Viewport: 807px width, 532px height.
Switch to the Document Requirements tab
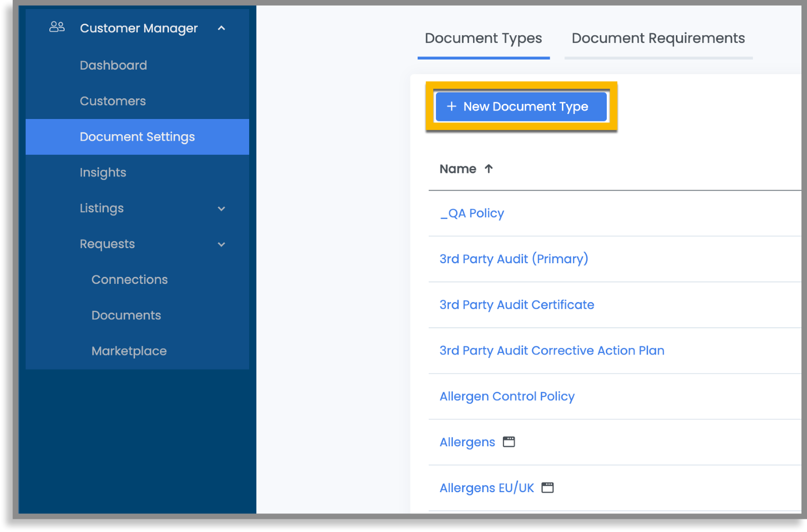tap(658, 38)
